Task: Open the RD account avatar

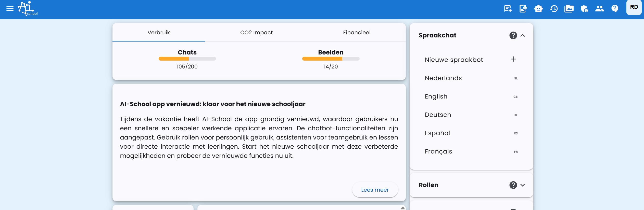Action: [634, 8]
